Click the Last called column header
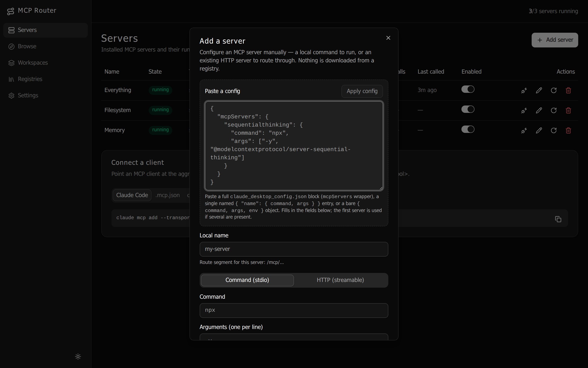Screen dimensions: 588x368 coord(431,72)
